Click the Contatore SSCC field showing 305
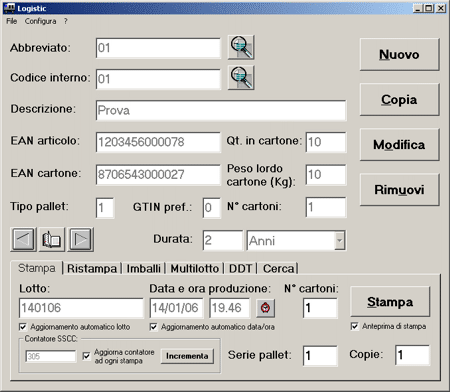450x392 pixels. pos(51,356)
